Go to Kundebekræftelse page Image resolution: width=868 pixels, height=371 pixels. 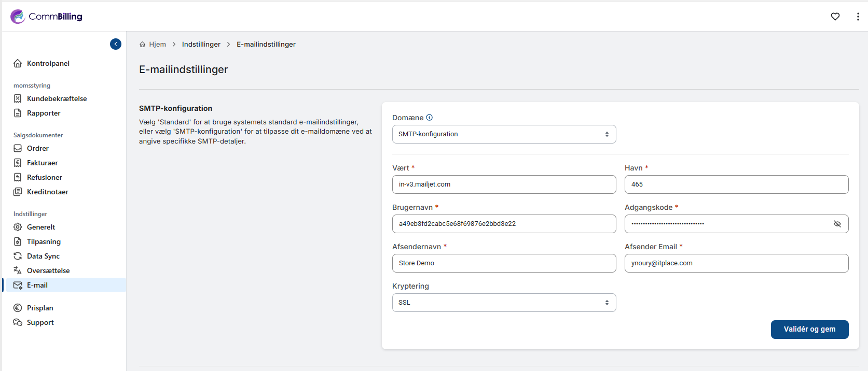click(x=57, y=98)
